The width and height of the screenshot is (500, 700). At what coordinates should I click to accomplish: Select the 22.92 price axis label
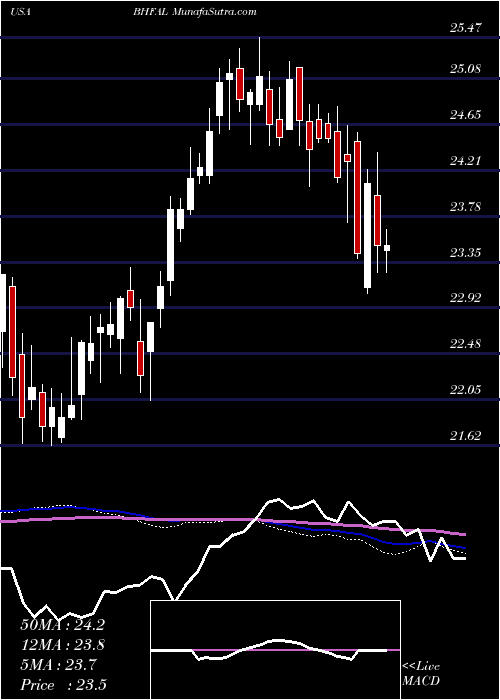466,298
